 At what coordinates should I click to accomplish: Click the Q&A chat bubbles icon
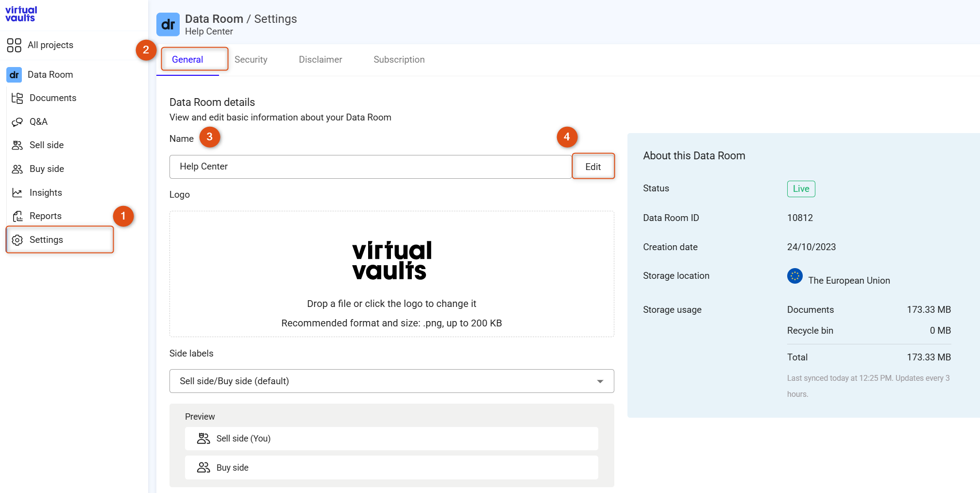coord(17,122)
